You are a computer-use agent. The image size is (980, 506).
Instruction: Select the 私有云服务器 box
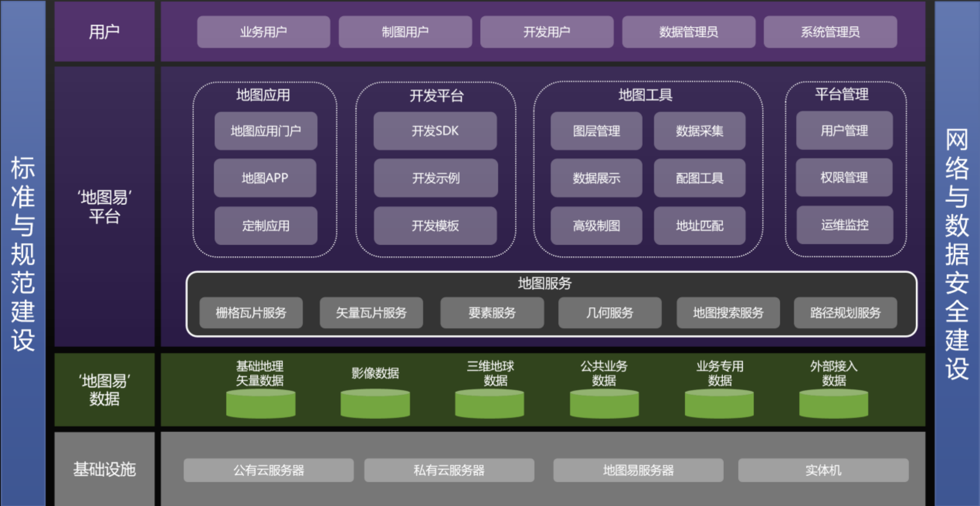click(449, 470)
